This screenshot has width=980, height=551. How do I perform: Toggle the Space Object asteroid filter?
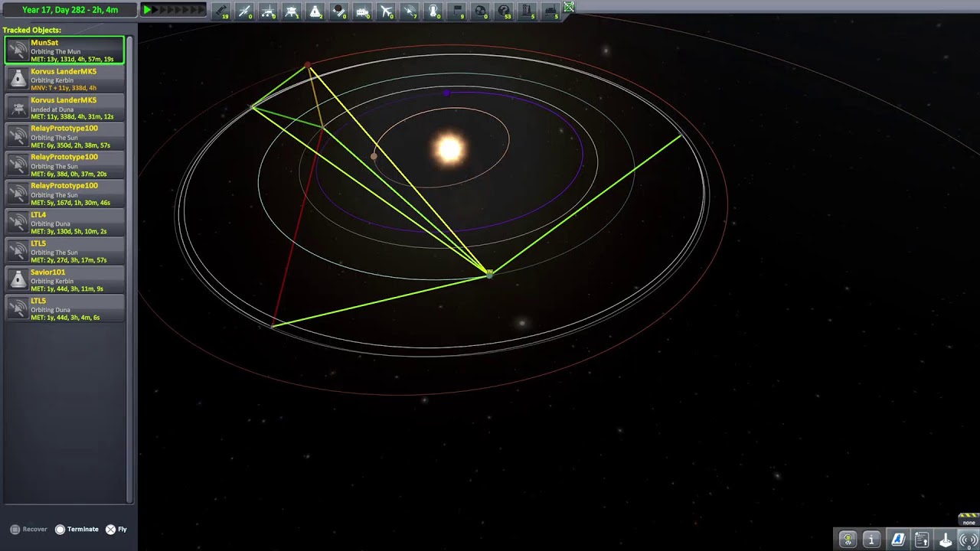pos(481,11)
